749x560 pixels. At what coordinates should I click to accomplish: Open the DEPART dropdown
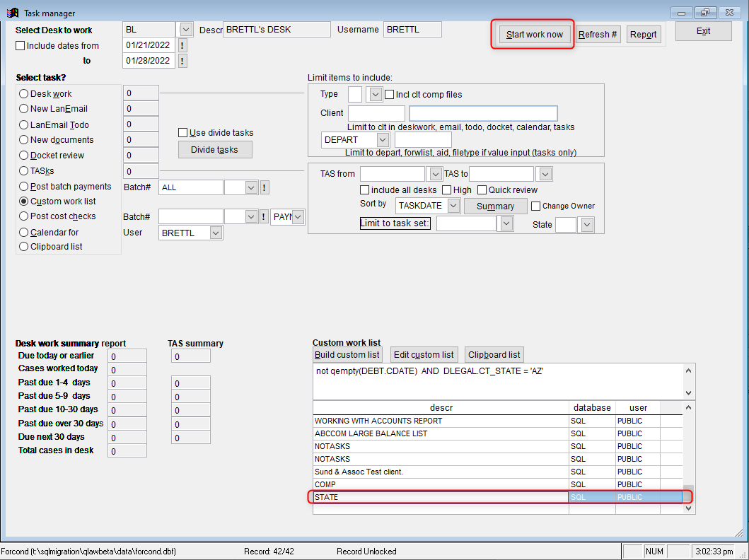pos(382,140)
